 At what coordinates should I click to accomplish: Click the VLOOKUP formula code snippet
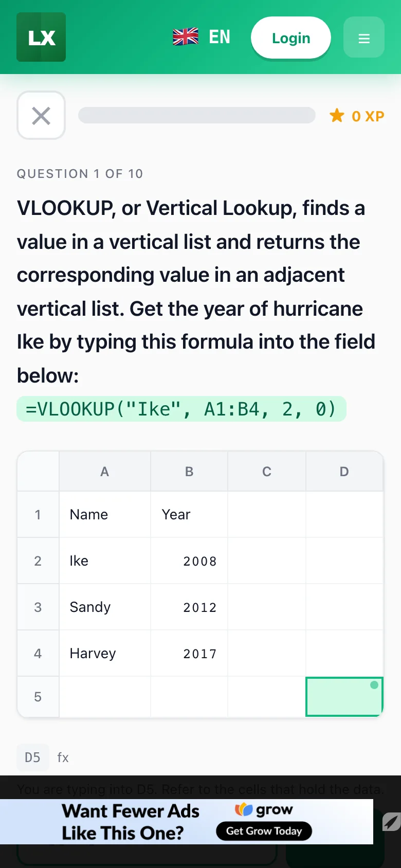pyautogui.click(x=181, y=409)
